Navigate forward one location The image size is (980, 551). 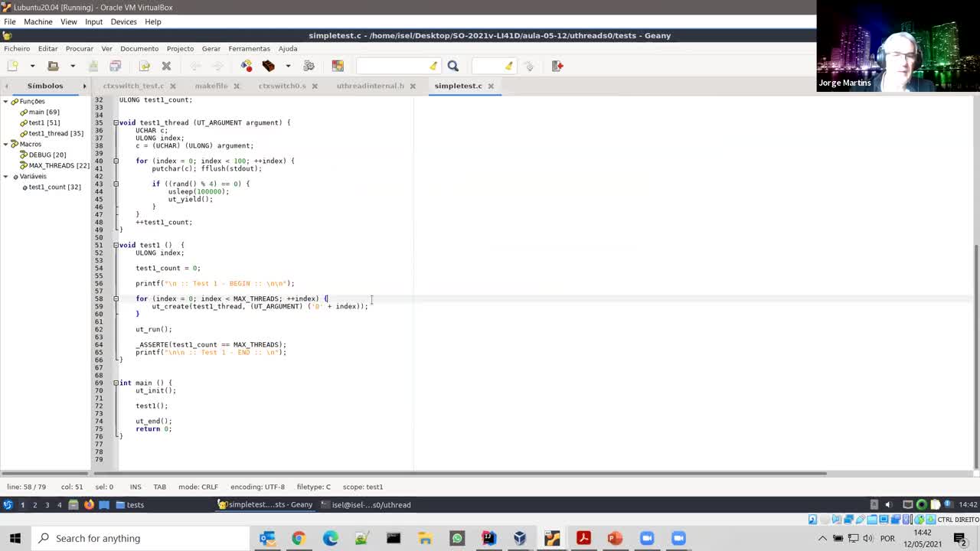tap(217, 66)
